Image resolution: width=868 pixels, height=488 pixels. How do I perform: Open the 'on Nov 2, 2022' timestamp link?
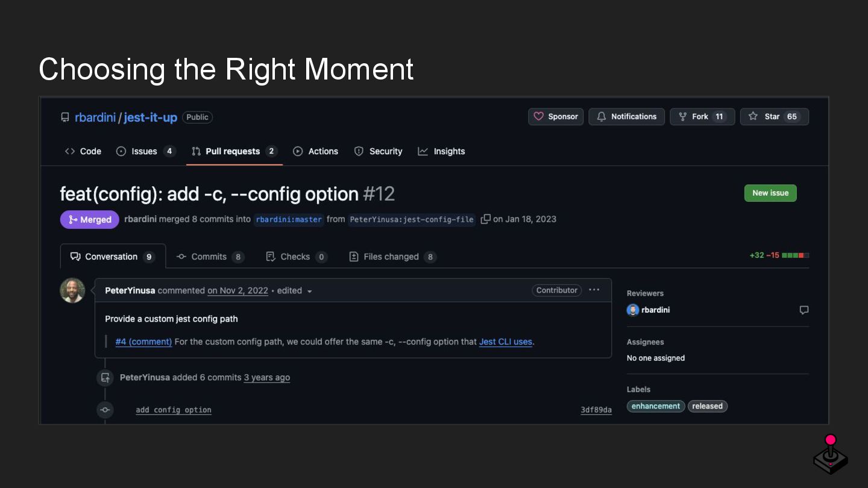point(237,290)
